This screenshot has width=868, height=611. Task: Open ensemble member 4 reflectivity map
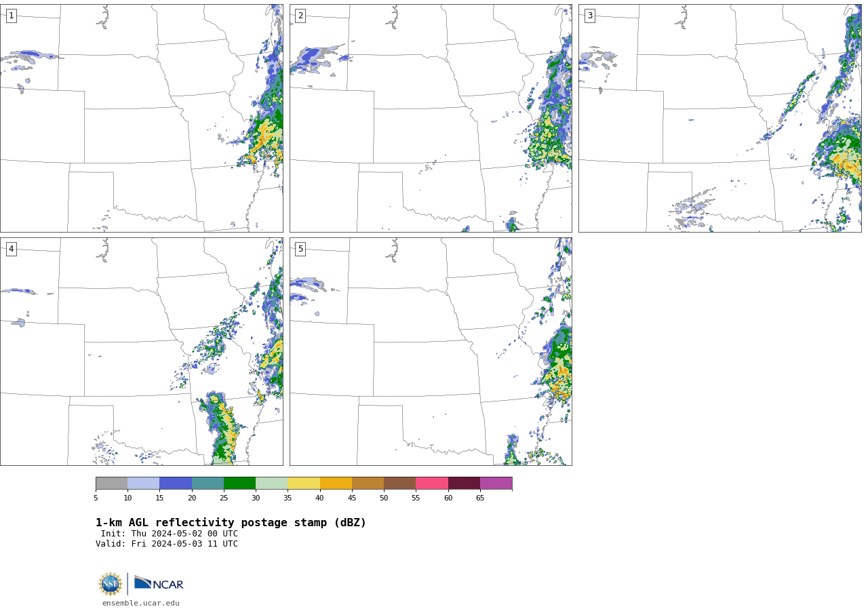[x=141, y=351]
